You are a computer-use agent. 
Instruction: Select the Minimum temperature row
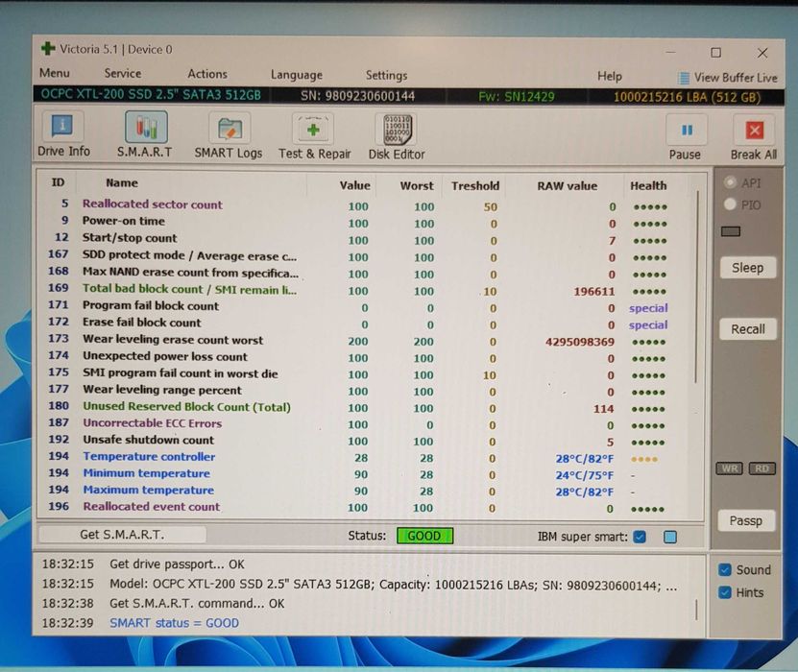tap(364, 474)
